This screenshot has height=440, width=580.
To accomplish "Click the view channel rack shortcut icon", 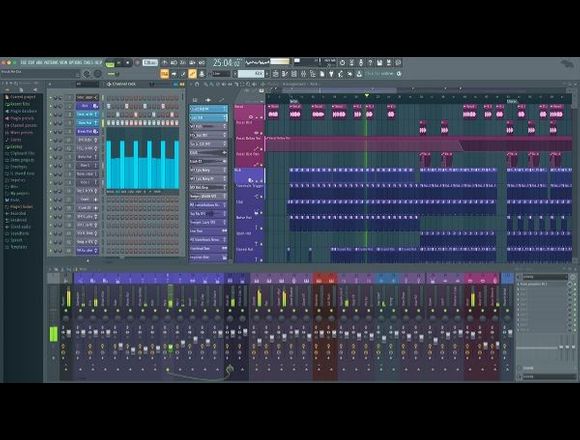I will 294,74.
